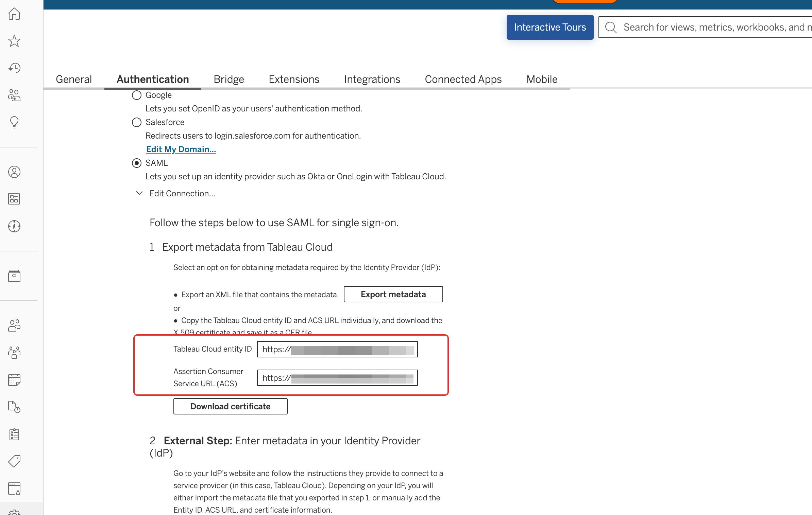
Task: Select Google authentication radio button
Action: [x=137, y=95]
